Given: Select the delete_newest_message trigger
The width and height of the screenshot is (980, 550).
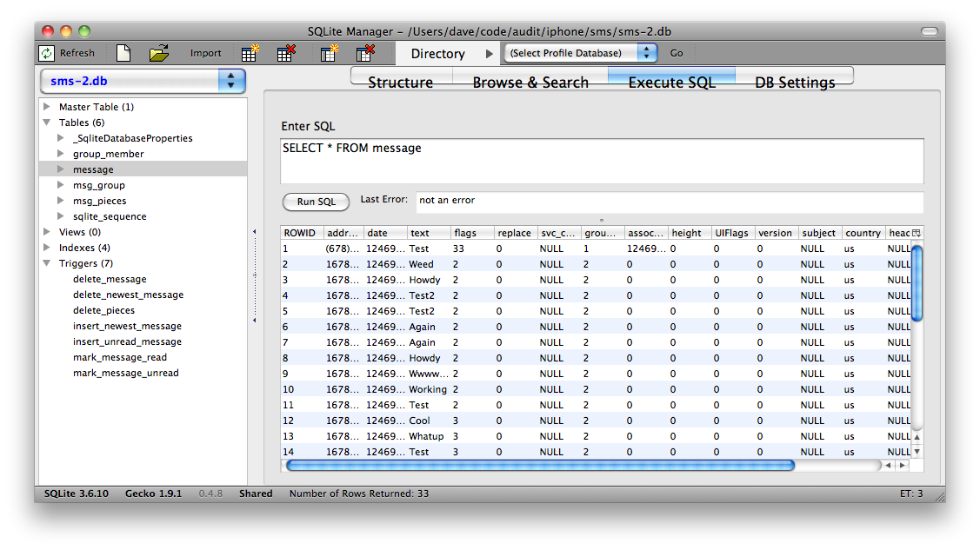Looking at the screenshot, I should coord(128,295).
